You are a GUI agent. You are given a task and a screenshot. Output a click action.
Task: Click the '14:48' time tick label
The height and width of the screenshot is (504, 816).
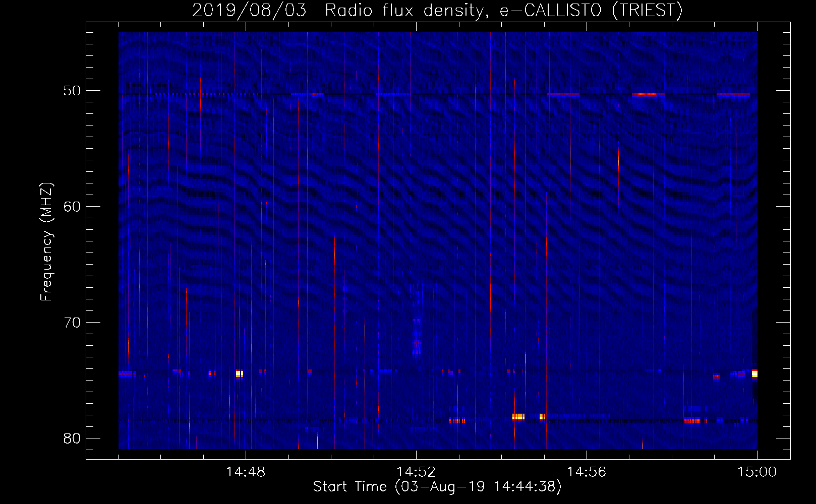click(x=246, y=472)
